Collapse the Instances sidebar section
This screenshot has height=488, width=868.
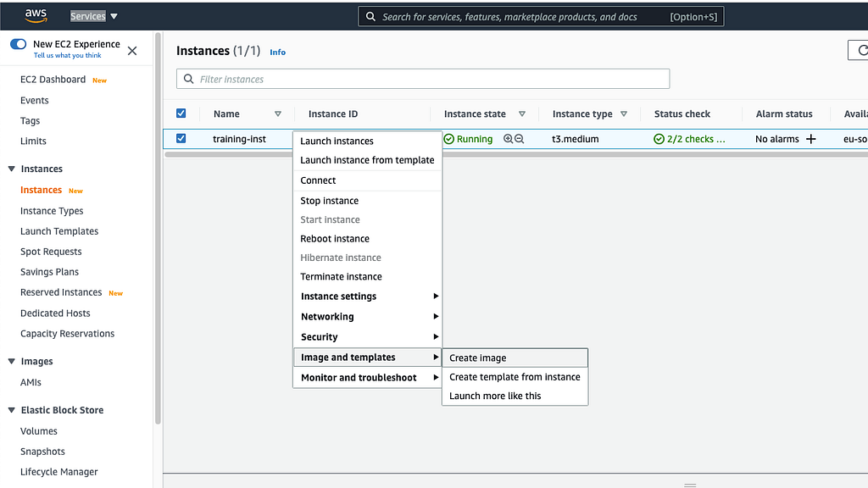click(x=12, y=169)
